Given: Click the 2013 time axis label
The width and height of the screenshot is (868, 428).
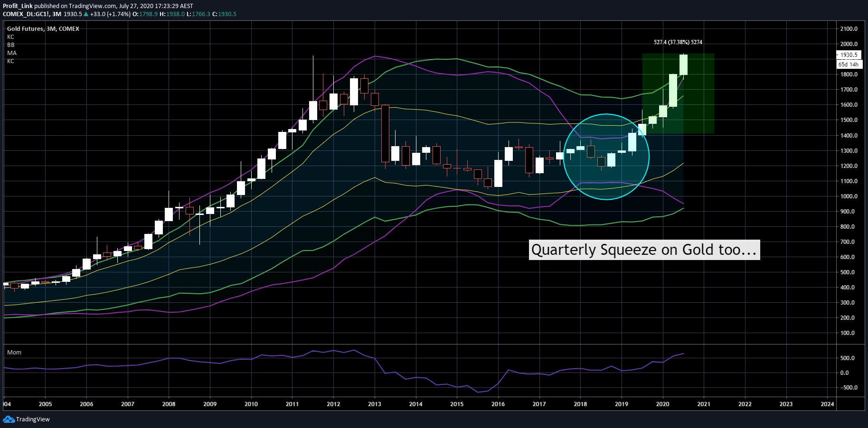Looking at the screenshot, I should click(x=375, y=404).
